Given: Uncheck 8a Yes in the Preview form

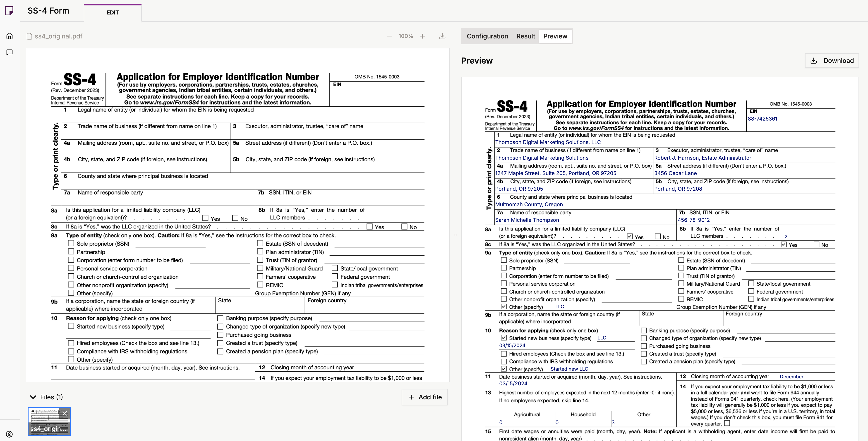Looking at the screenshot, I should 629,236.
